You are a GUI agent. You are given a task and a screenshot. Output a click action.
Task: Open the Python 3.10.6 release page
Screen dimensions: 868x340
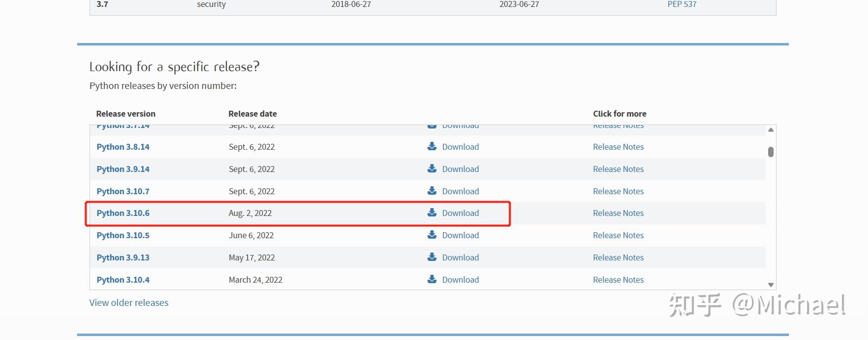click(123, 213)
